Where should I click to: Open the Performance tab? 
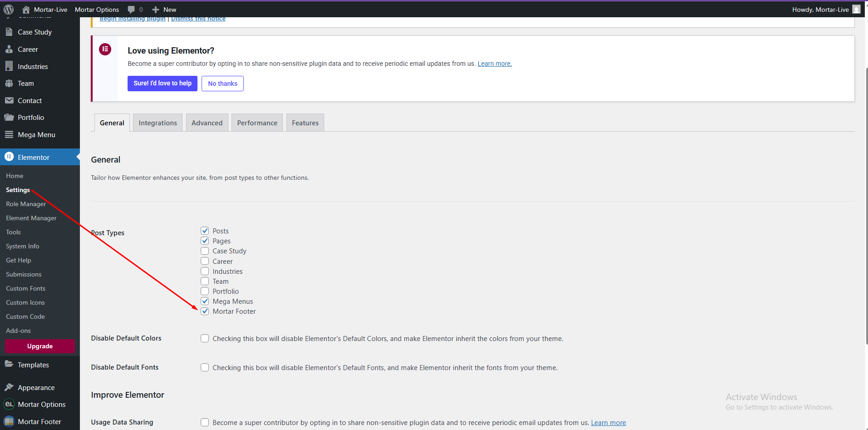[257, 123]
